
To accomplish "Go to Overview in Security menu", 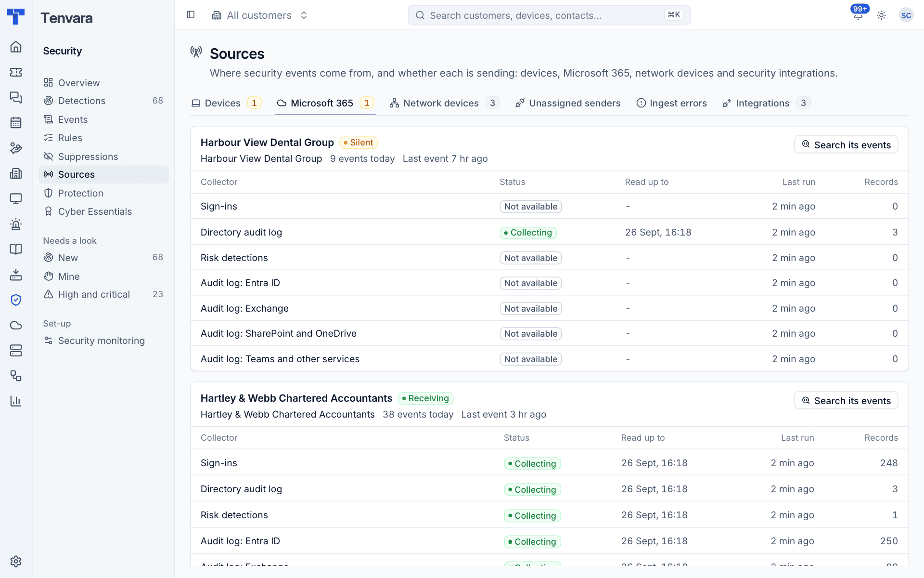I will pos(103,83).
